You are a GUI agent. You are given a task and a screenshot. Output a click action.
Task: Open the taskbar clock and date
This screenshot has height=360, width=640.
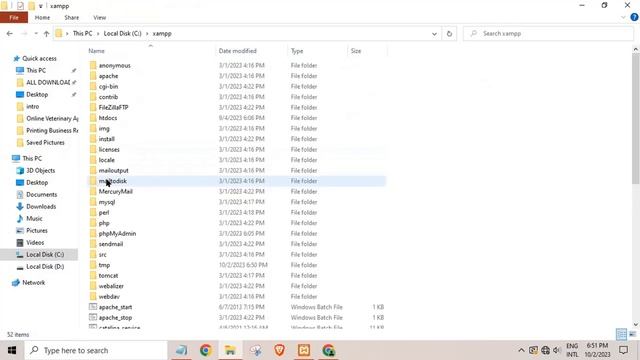tap(598, 350)
